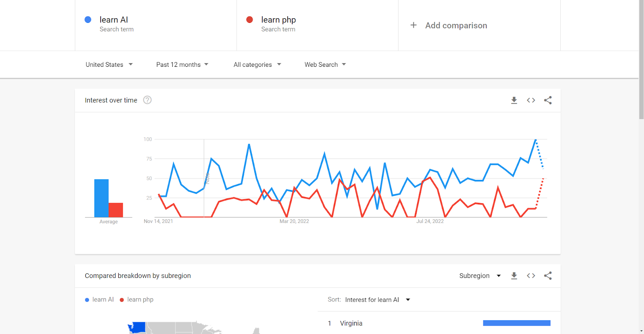Viewport: 644px width, 334px height.
Task: Share the Interest over time chart
Action: pos(548,100)
